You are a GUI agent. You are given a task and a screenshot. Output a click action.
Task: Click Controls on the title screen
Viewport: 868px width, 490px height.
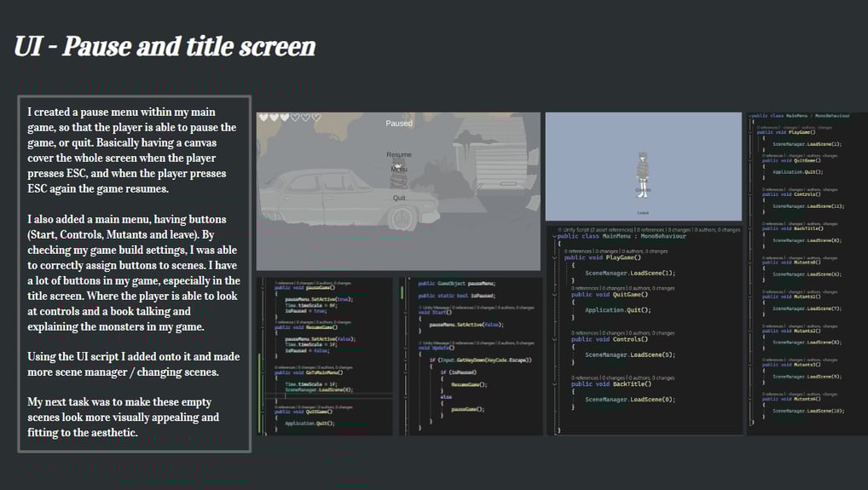[x=643, y=190]
